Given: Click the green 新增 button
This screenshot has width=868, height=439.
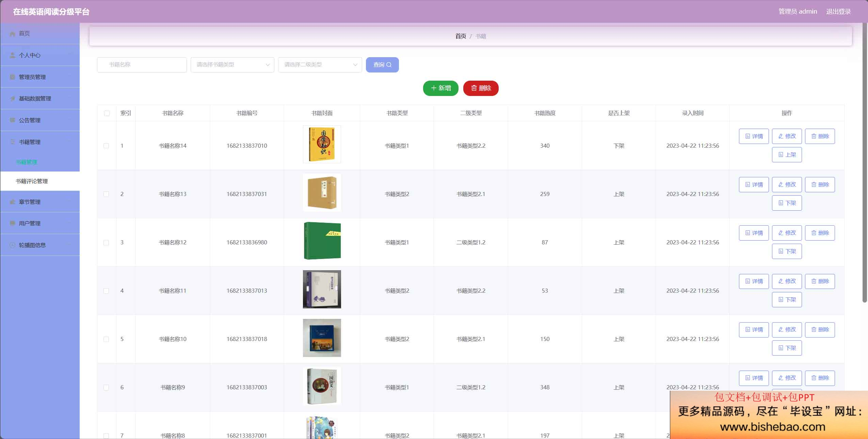Looking at the screenshot, I should tap(441, 88).
